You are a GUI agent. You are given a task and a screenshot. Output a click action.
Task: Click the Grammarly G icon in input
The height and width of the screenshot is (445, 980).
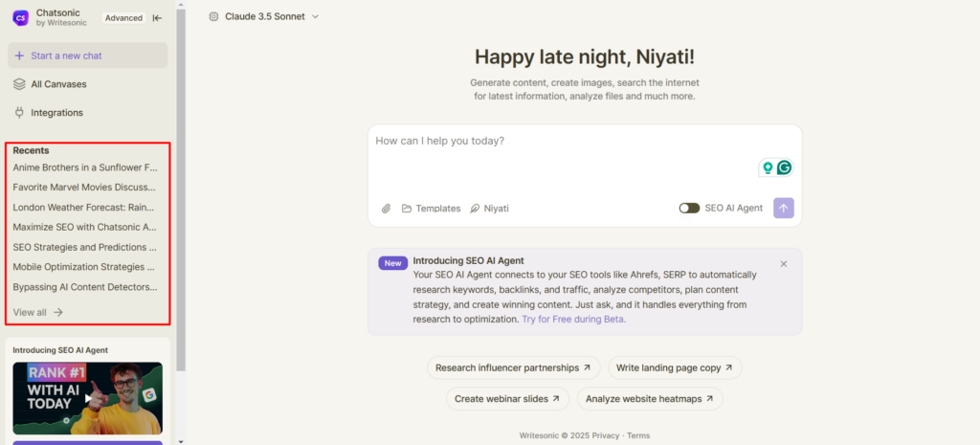[784, 167]
